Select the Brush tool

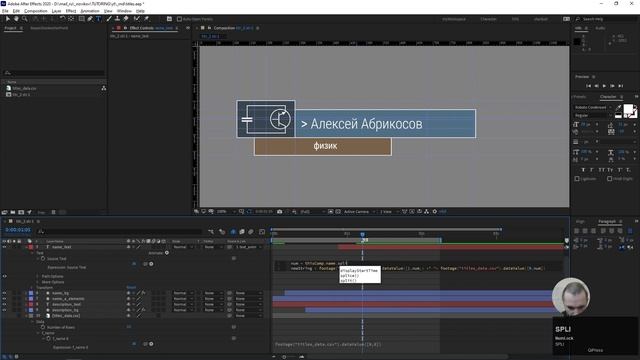point(109,19)
